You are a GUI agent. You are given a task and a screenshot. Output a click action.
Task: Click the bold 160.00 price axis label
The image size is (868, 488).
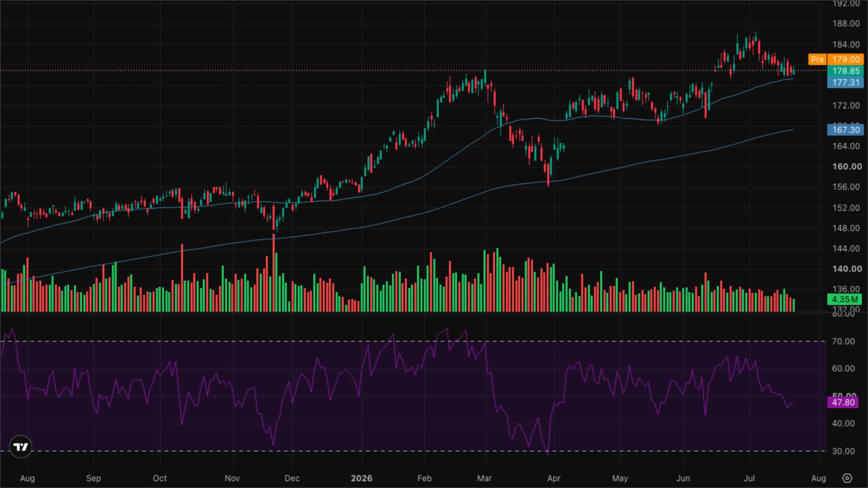tap(847, 166)
